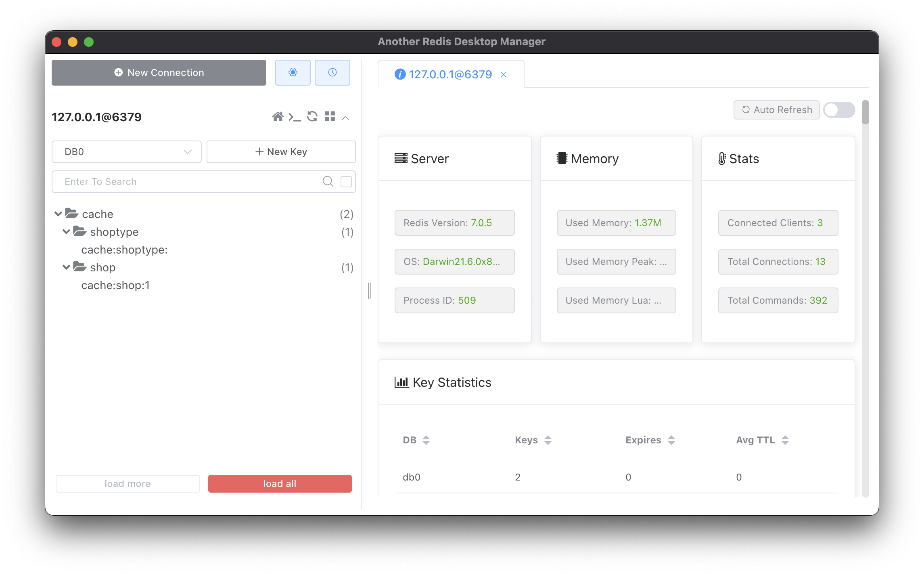Check the exact search checkbox
Viewport: 924px width, 575px height.
pos(346,182)
